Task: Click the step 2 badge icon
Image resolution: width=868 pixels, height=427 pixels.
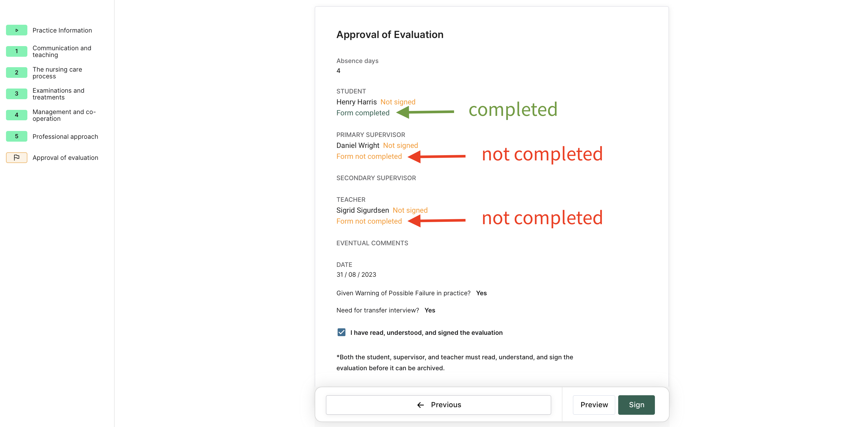Action: click(x=16, y=72)
